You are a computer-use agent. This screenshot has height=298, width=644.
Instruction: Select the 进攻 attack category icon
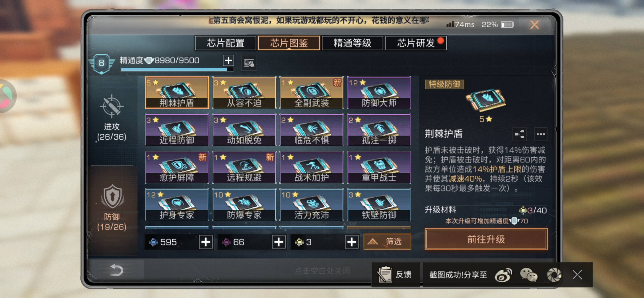pyautogui.click(x=111, y=106)
